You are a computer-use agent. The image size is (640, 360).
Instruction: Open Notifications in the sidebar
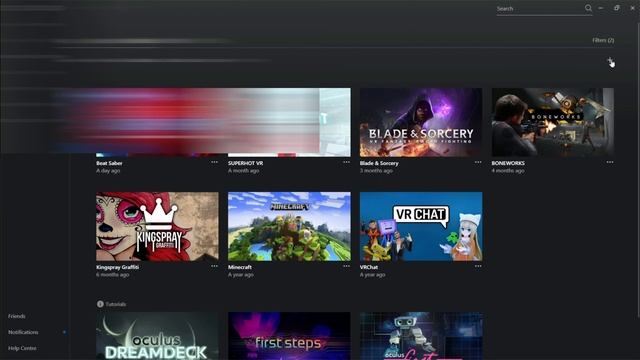(x=23, y=332)
